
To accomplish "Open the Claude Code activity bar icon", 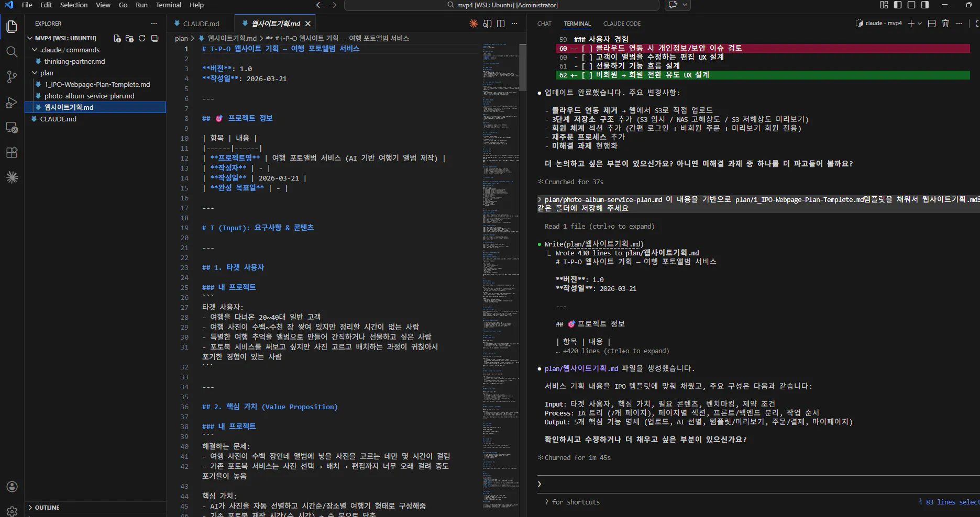I will [x=12, y=178].
